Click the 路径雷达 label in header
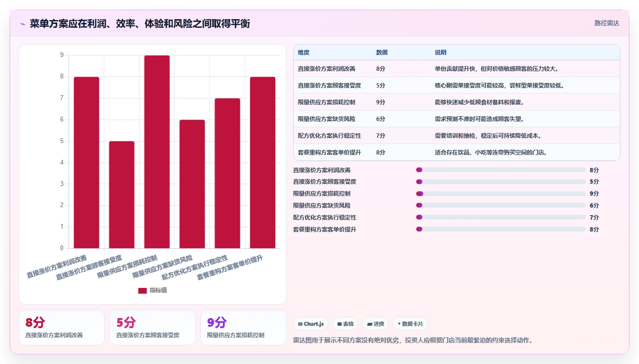 606,23
